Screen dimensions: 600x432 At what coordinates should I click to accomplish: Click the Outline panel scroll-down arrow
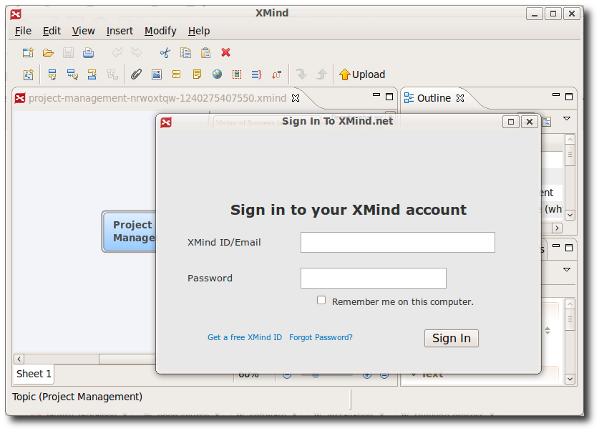570,215
